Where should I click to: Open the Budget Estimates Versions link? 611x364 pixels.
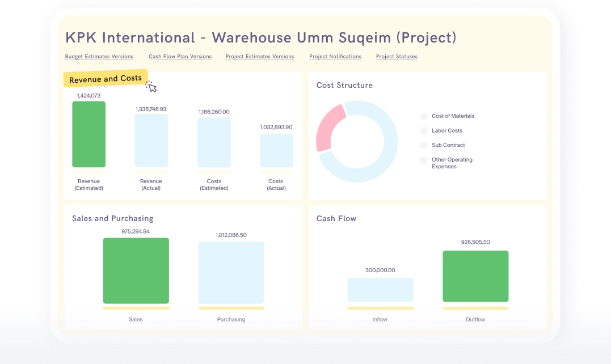[x=99, y=57]
